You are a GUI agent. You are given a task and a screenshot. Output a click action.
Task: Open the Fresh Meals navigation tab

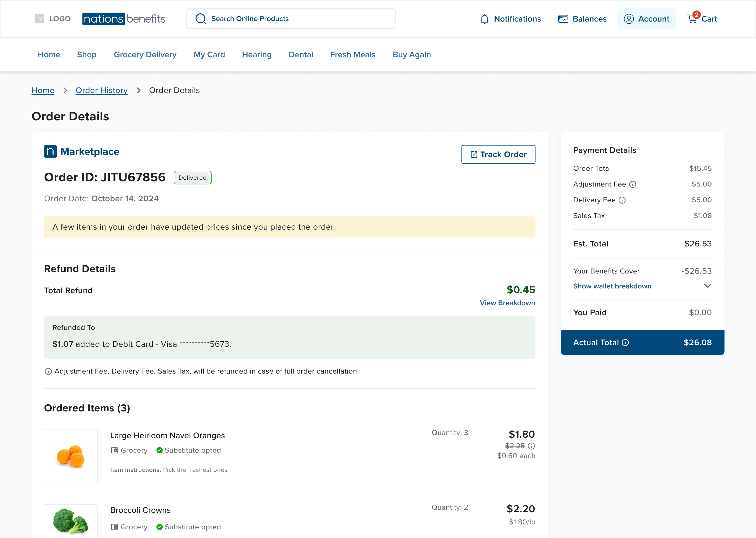click(353, 55)
